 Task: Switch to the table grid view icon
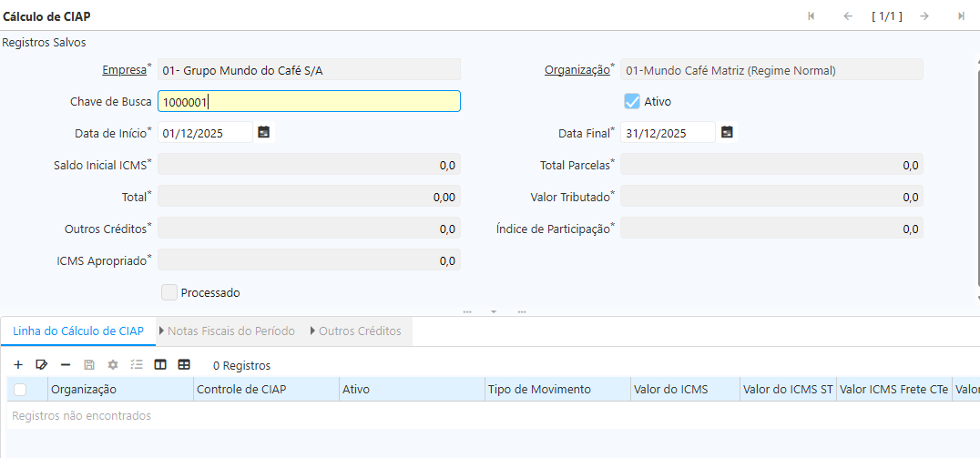[x=184, y=364]
